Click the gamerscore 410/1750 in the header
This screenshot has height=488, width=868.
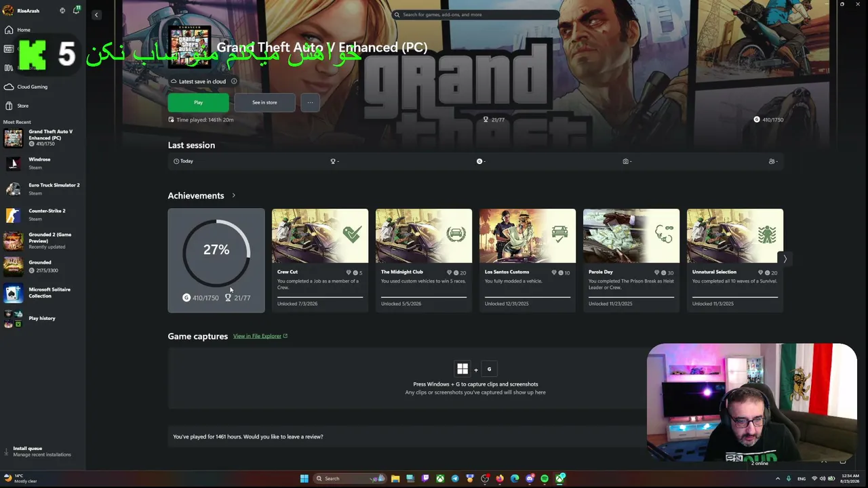coord(769,120)
